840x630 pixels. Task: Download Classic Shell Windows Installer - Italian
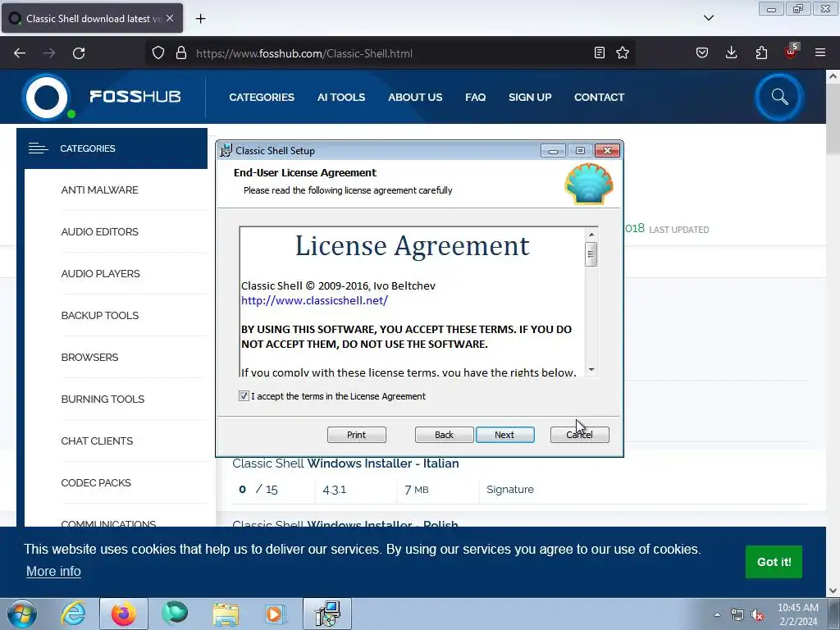345,463
